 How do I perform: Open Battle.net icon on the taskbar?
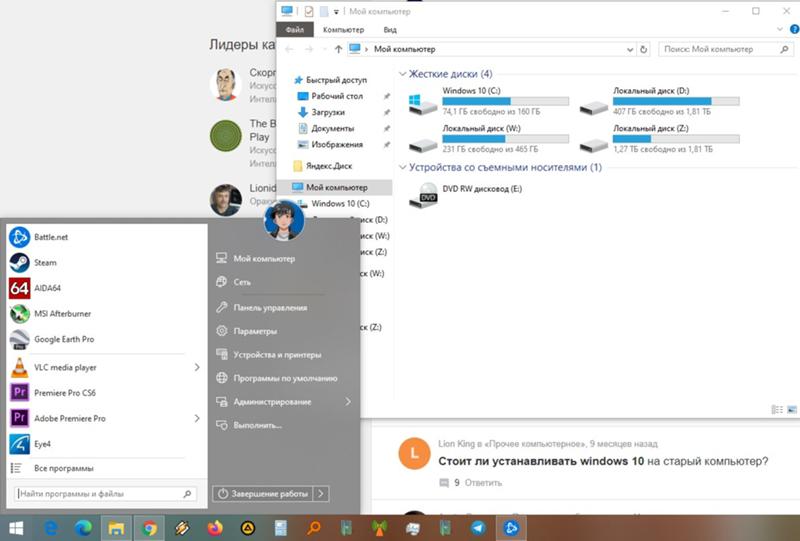pos(511,528)
